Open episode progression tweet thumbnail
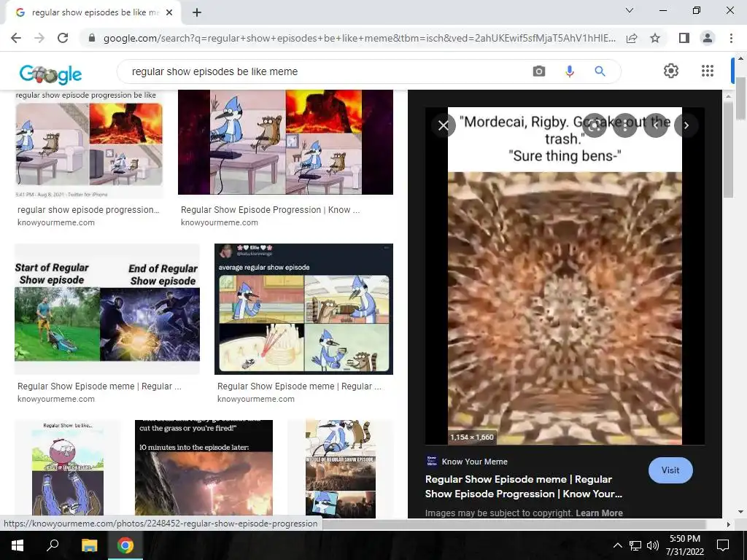Screen dimensions: 747x560 pyautogui.click(x=89, y=144)
